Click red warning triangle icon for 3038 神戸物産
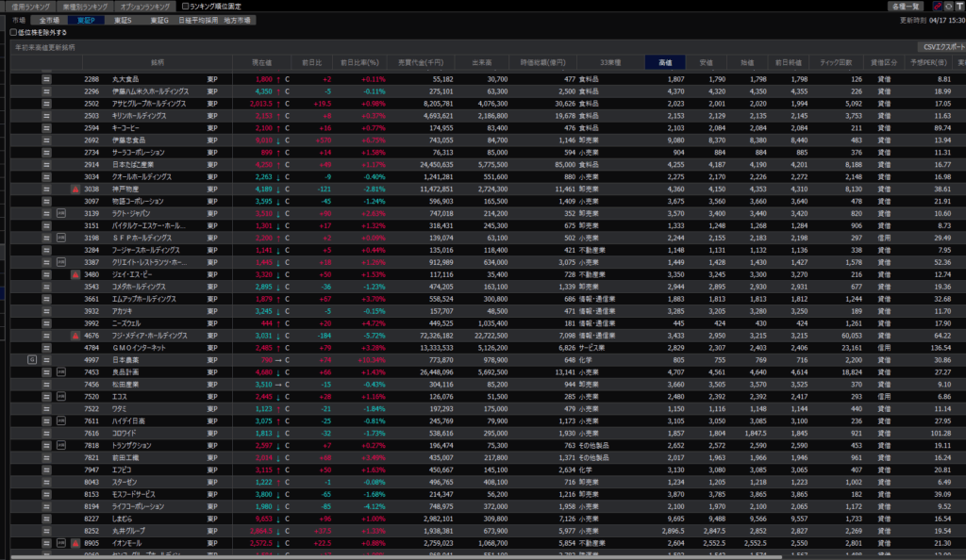The width and height of the screenshot is (966, 560). (75, 189)
